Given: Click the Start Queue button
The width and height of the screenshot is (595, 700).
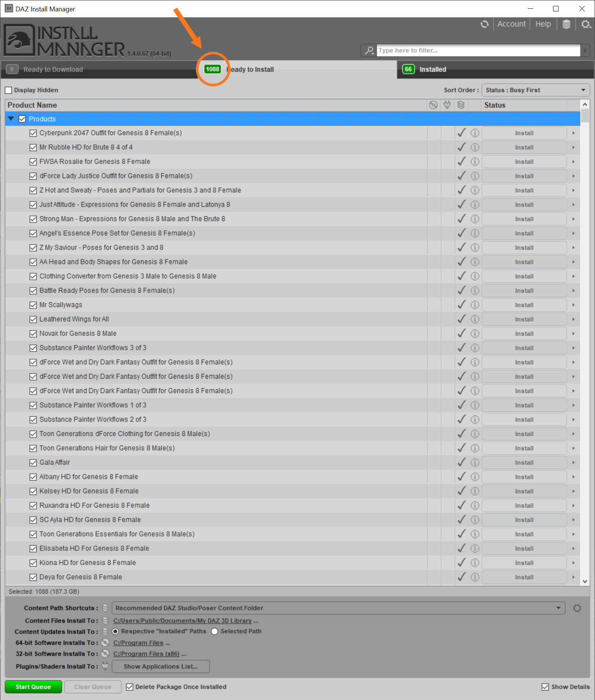Looking at the screenshot, I should [x=33, y=687].
